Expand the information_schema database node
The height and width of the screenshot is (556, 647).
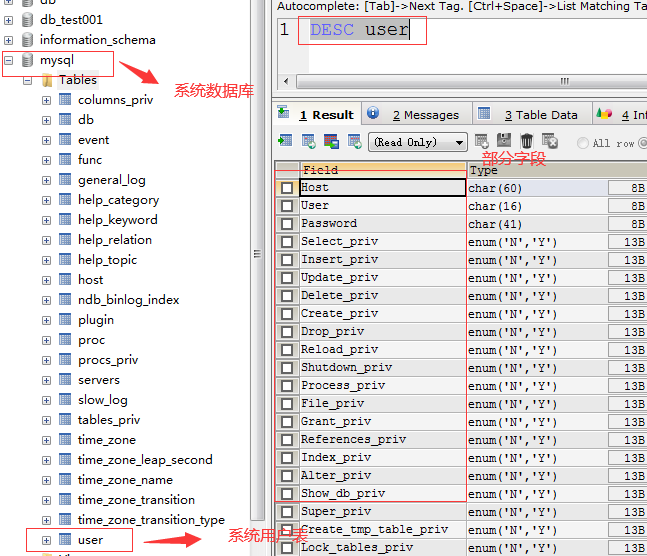[9, 40]
